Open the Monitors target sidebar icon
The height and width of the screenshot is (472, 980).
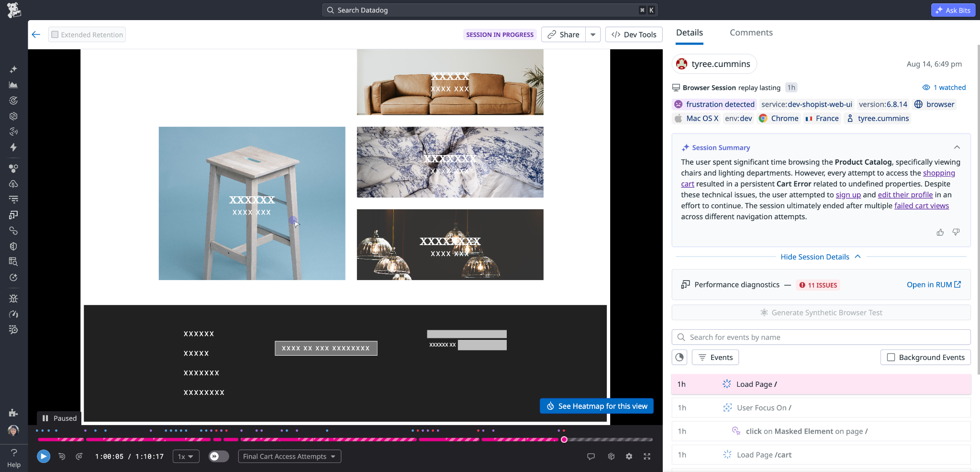(x=13, y=101)
